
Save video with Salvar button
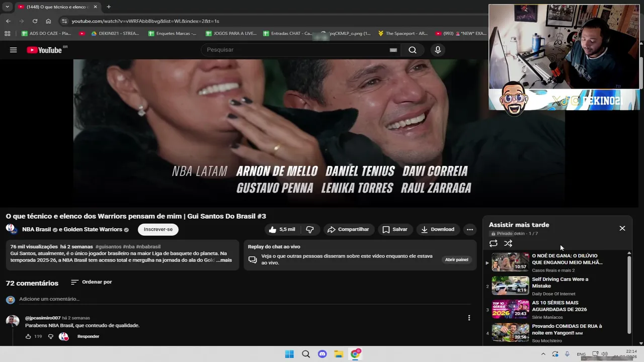tap(394, 229)
